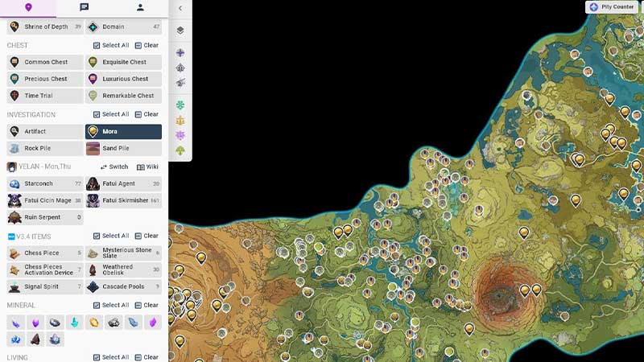Toggle Artifact investigation markers
This screenshot has height=362, width=644.
(45, 131)
